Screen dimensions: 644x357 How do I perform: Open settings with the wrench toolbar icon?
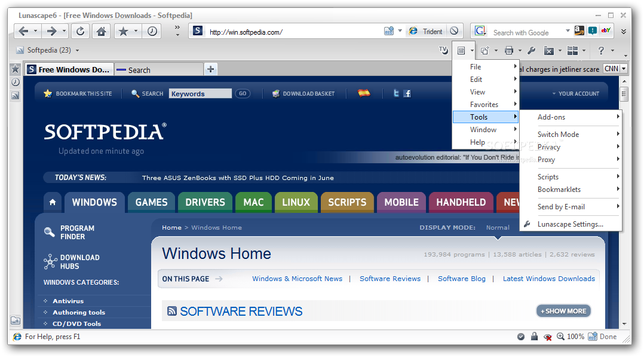pos(532,51)
